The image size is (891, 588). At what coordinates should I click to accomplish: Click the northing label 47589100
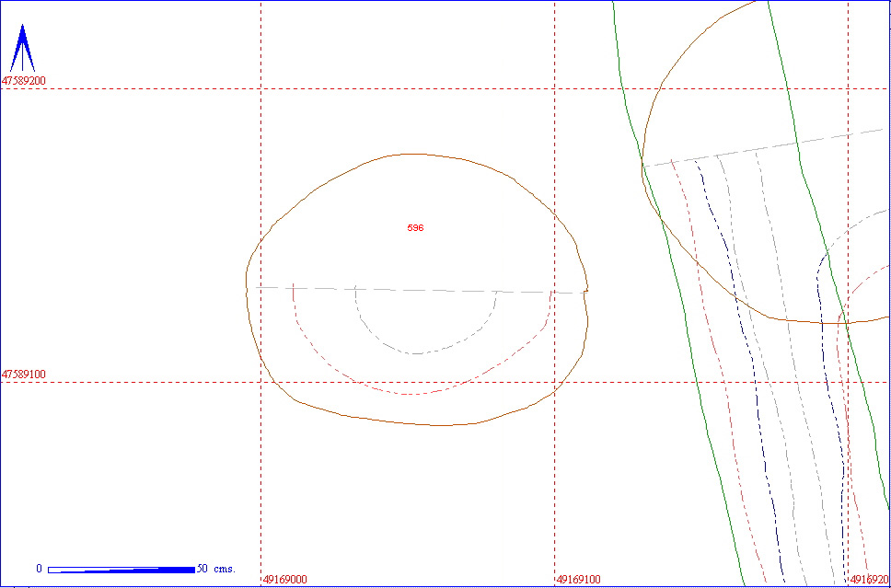tap(24, 375)
